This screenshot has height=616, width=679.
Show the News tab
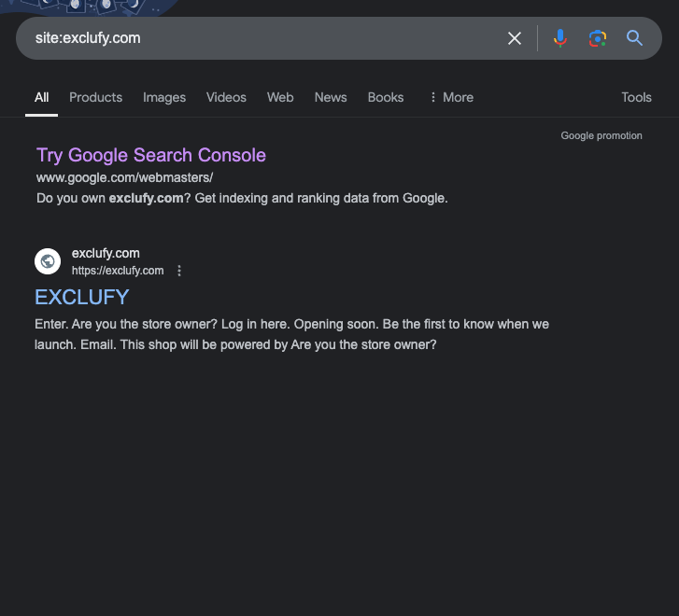coord(331,97)
